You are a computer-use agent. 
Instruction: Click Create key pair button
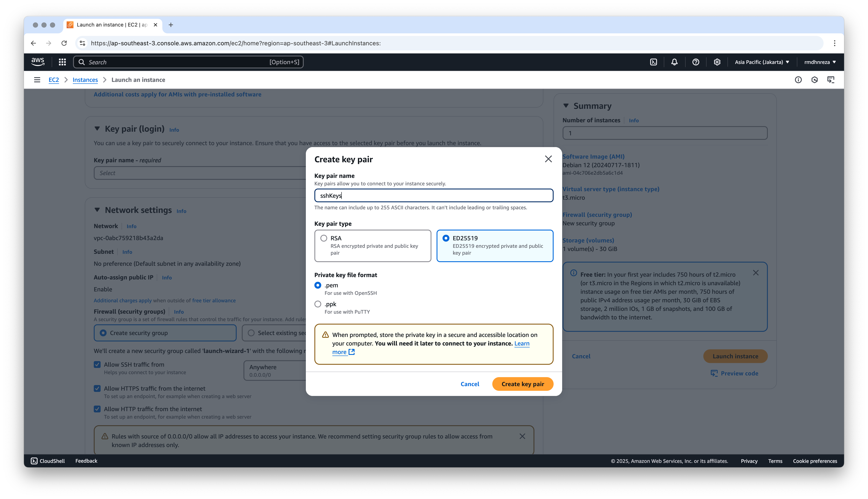523,384
